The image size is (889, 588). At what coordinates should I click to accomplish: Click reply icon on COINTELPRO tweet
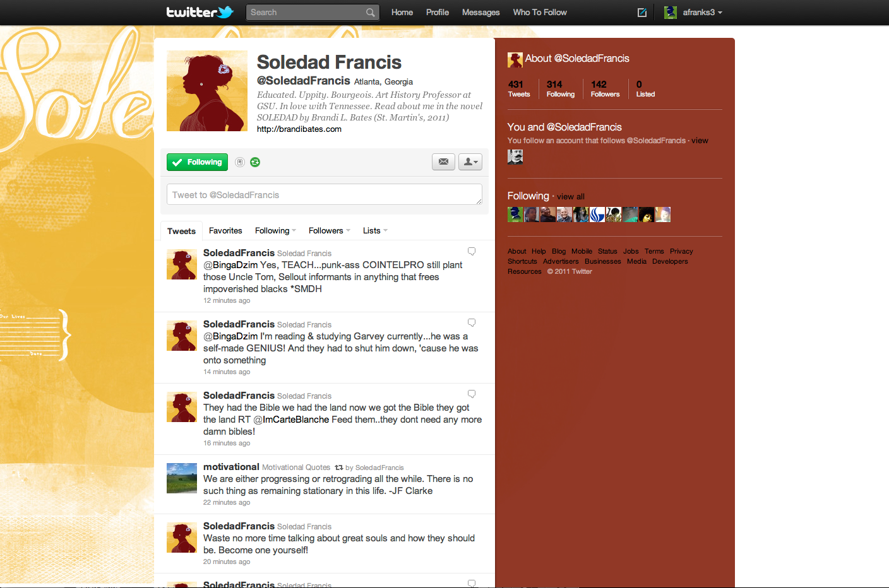pos(472,252)
